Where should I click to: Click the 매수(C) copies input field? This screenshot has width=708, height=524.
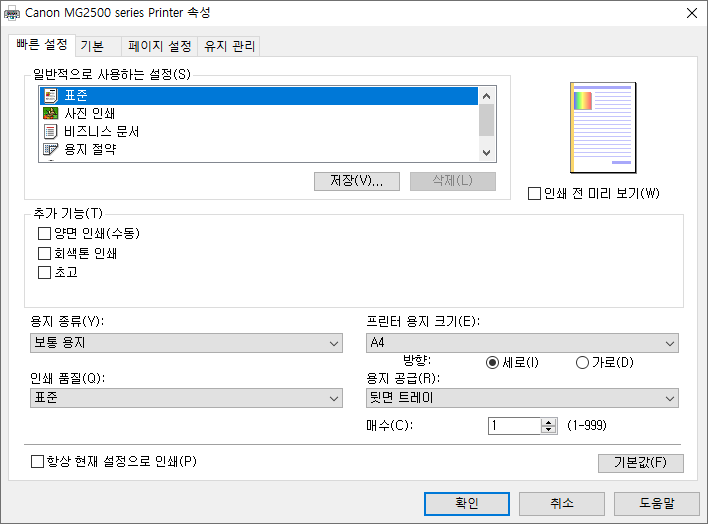[514, 426]
